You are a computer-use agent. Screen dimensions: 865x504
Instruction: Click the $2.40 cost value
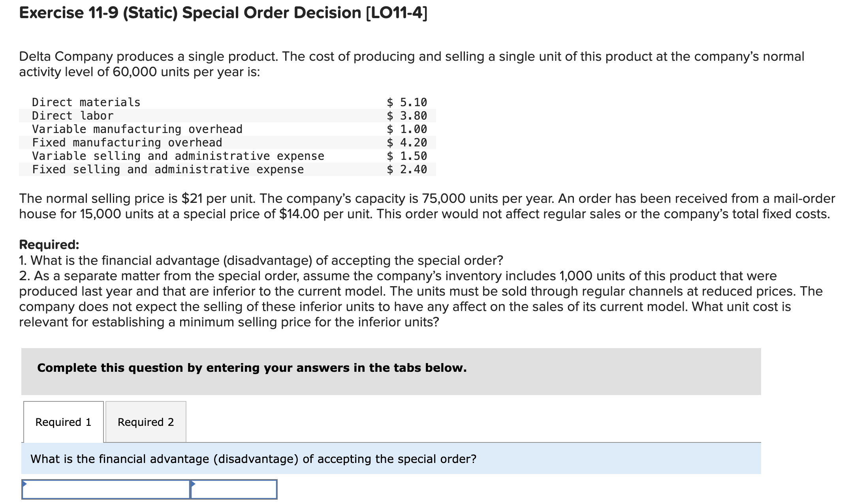407,169
